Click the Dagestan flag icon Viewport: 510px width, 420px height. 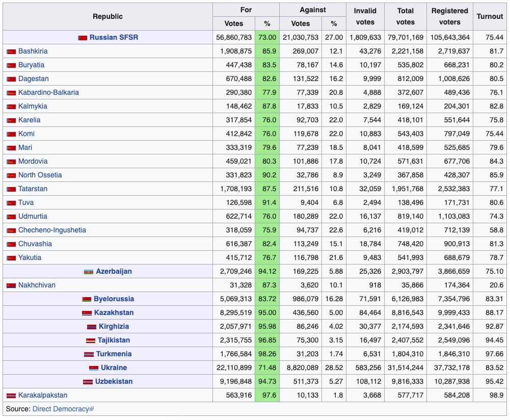pos(11,79)
